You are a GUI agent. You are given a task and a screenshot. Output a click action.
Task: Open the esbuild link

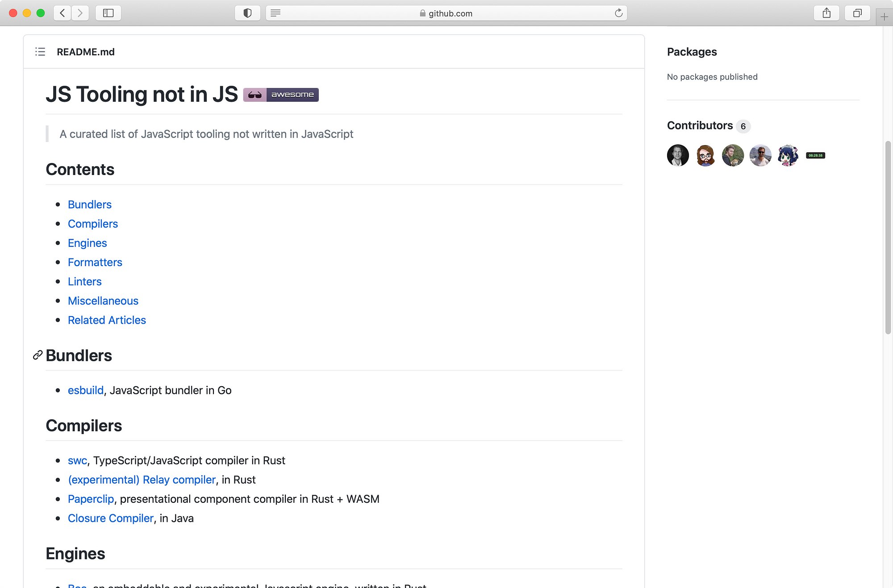[85, 390]
